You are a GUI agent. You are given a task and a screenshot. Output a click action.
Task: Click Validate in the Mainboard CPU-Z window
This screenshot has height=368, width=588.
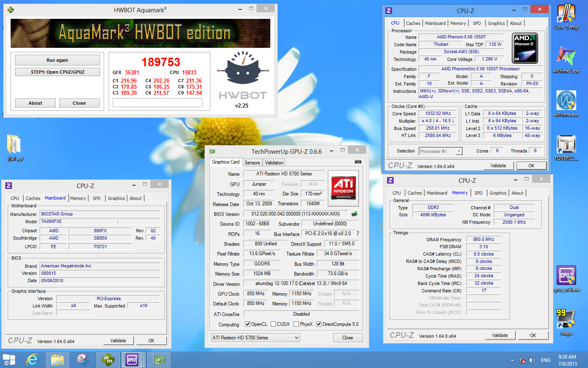(118, 341)
